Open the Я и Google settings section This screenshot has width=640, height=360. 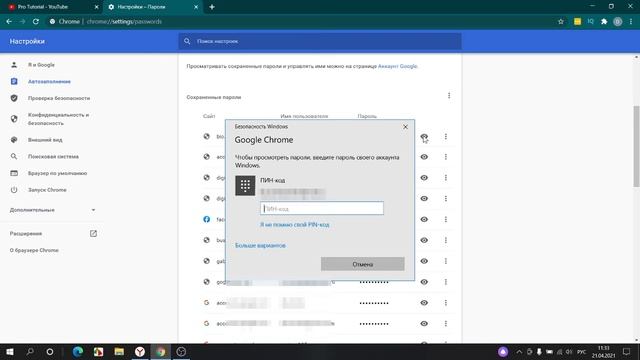tap(41, 65)
